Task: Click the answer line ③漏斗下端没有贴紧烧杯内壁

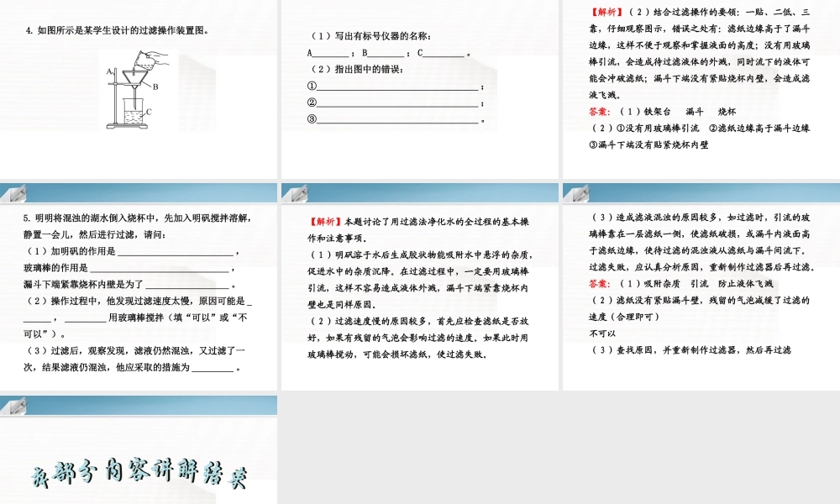Action: 648,144
